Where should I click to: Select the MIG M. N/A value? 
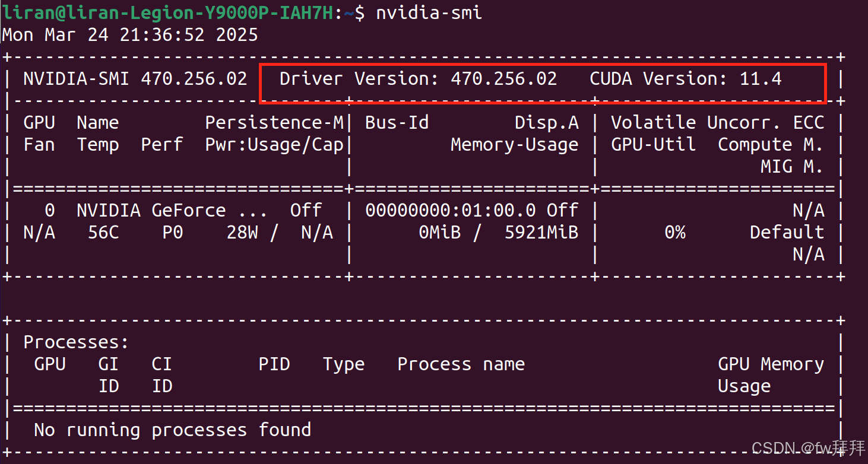coord(808,254)
